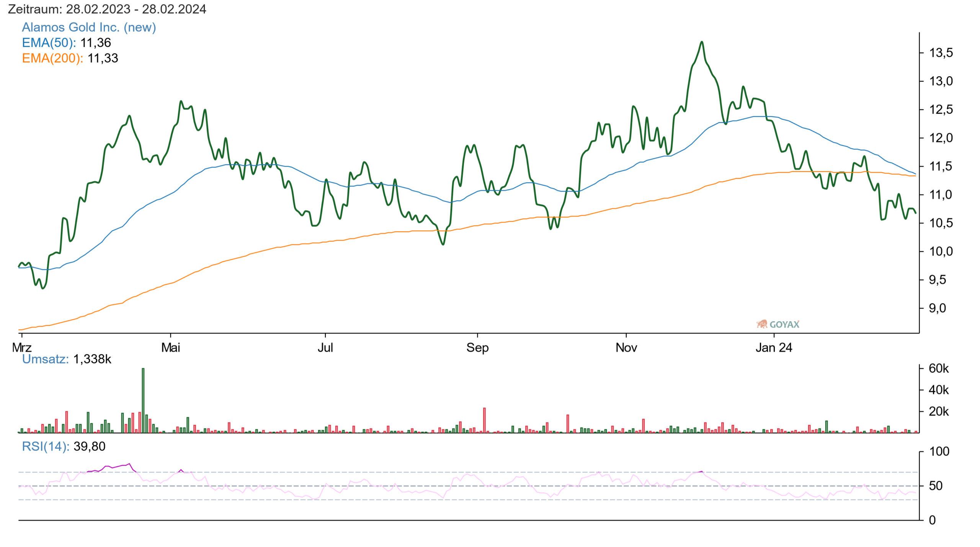Click the Umsatz value 1,338k

tap(92, 359)
